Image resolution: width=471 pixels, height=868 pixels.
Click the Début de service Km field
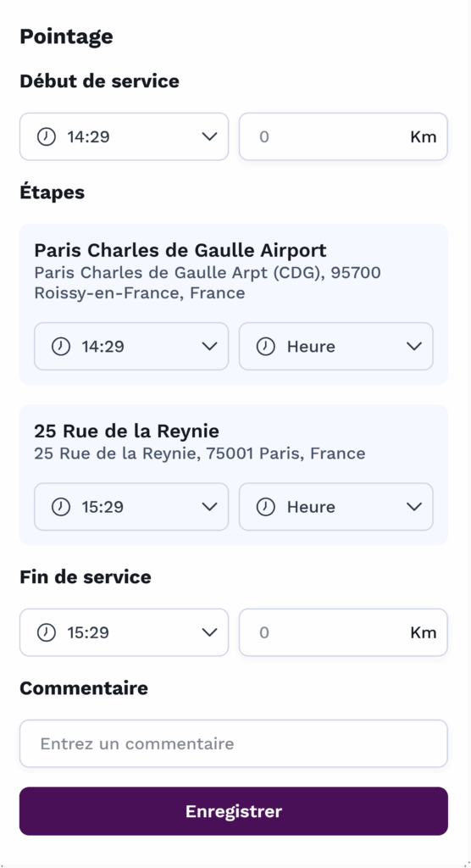(343, 136)
